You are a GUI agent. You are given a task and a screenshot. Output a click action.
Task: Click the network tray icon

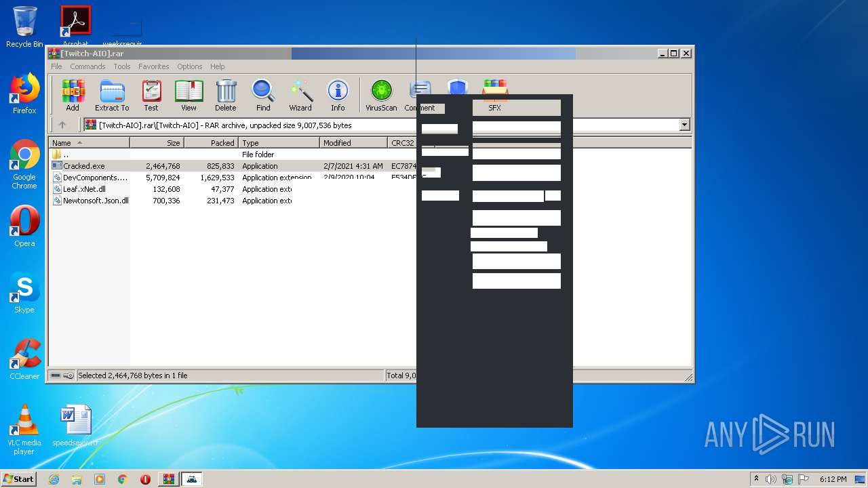click(787, 479)
